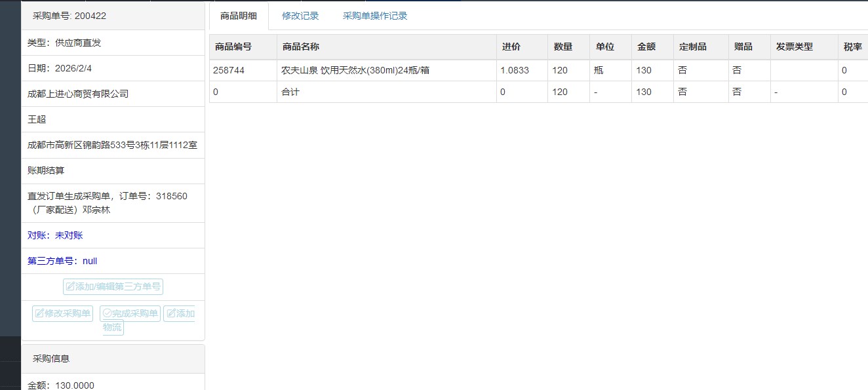Screen dimensions: 868x390
Task: Select the 发票类型 column header
Action: [x=794, y=47]
